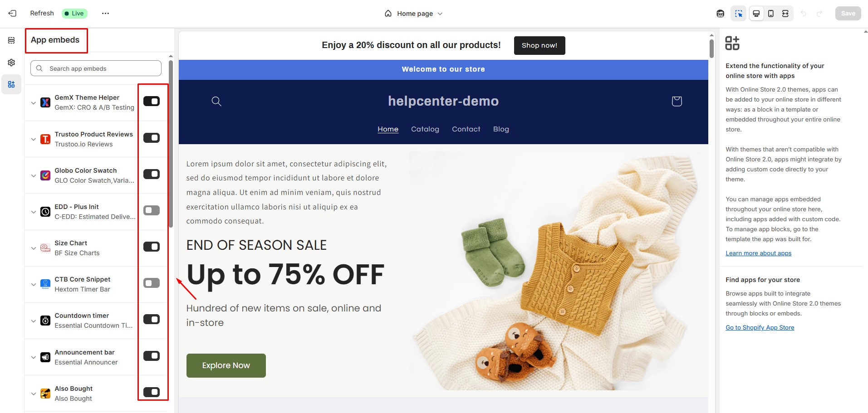
Task: Go to Catalog in store navigation
Action: (425, 129)
